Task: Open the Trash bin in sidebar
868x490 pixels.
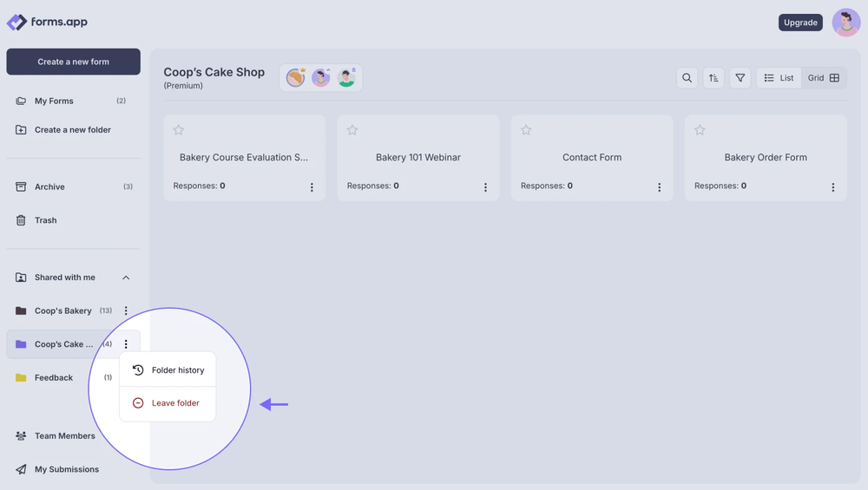Action: [45, 220]
